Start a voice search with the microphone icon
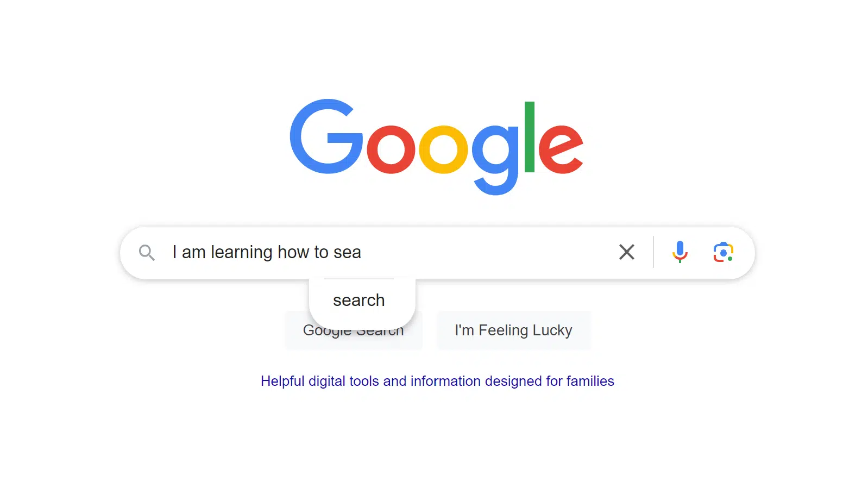Viewport: 868px width, 500px height. [680, 252]
